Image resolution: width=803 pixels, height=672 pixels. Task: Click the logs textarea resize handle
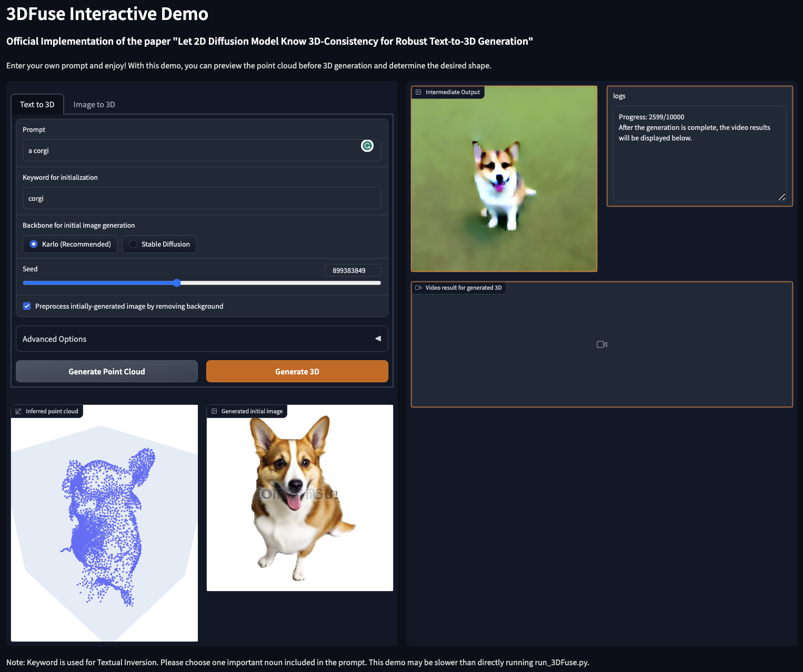tap(781, 197)
